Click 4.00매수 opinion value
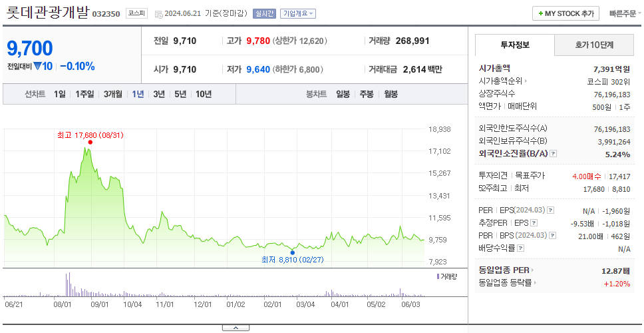644x333 pixels. tap(587, 176)
